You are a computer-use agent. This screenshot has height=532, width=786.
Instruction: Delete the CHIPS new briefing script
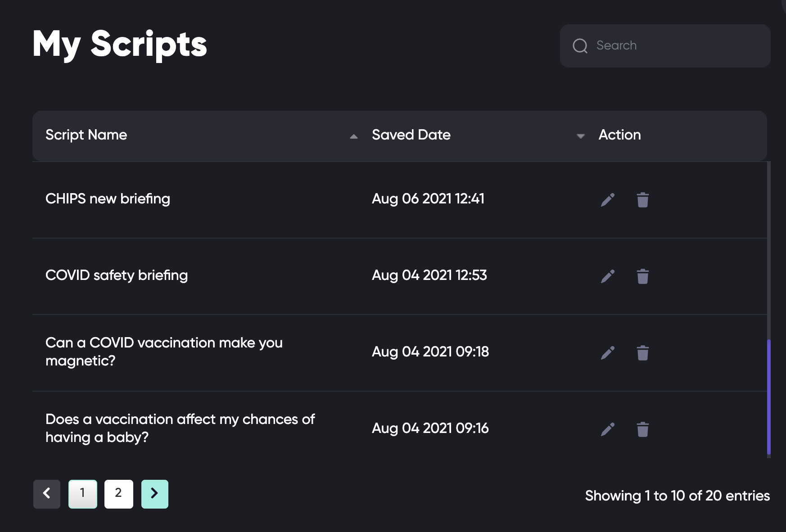point(643,200)
